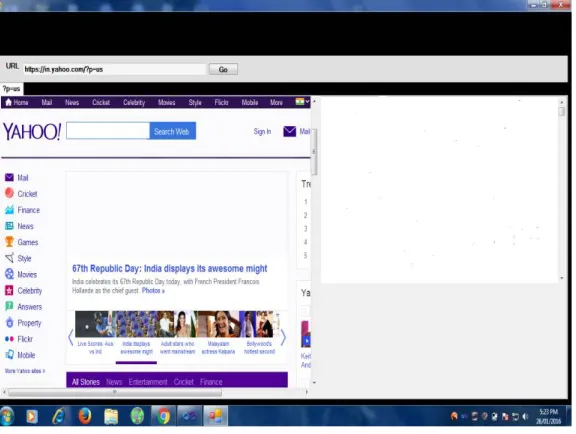Click the Photos » link
576x434 pixels.
tap(153, 291)
